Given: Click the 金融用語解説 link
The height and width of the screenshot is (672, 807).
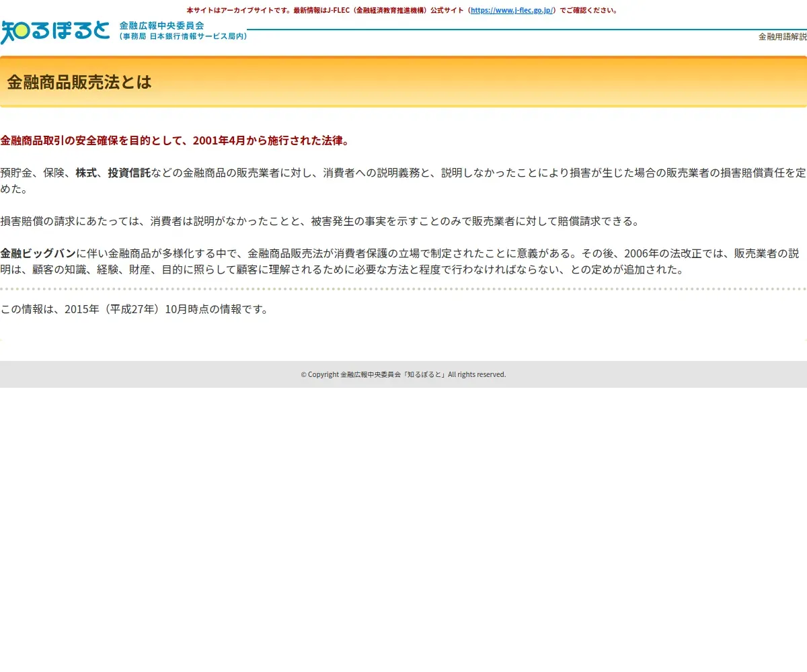Looking at the screenshot, I should coord(782,37).
